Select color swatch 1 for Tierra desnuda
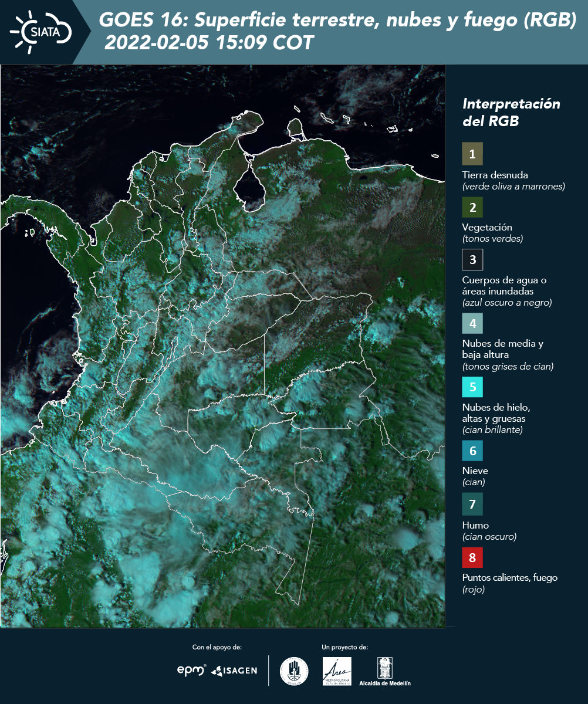Screen dimensions: 588x704 click(472, 154)
